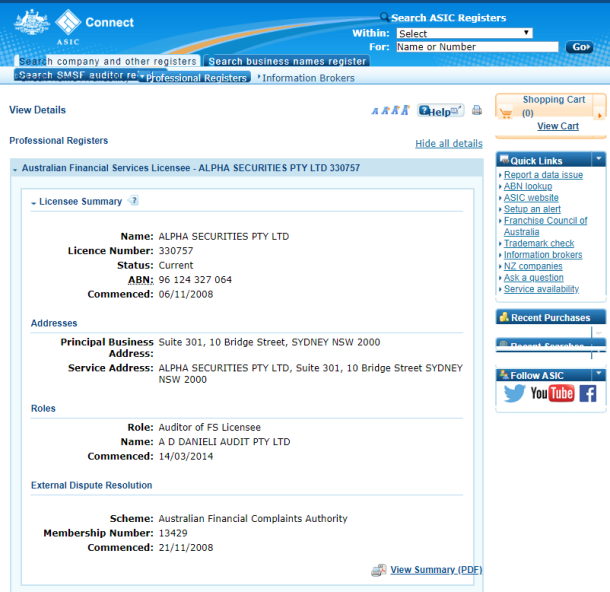The width and height of the screenshot is (610, 592).
Task: Click A D DANIELI AUDIT PTY LTD
Action: click(x=224, y=442)
